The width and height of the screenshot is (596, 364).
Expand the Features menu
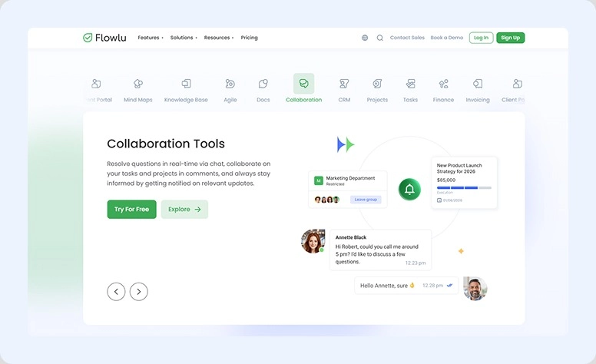pos(151,38)
